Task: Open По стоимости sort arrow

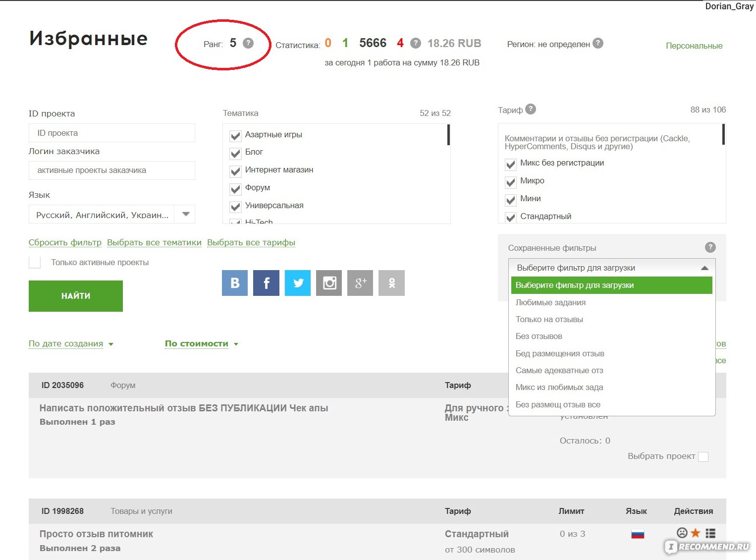Action: 236,344
